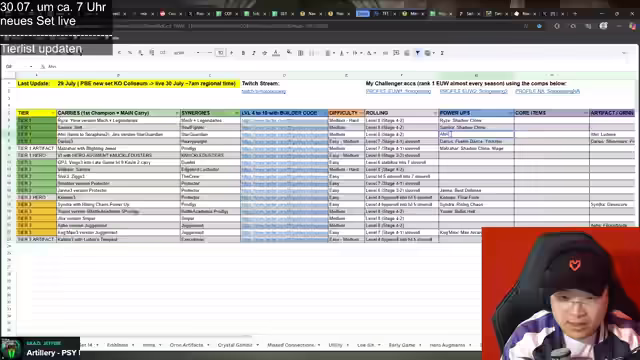Open the text color picker
Viewport: 640px width, 360px height.
tap(276, 53)
